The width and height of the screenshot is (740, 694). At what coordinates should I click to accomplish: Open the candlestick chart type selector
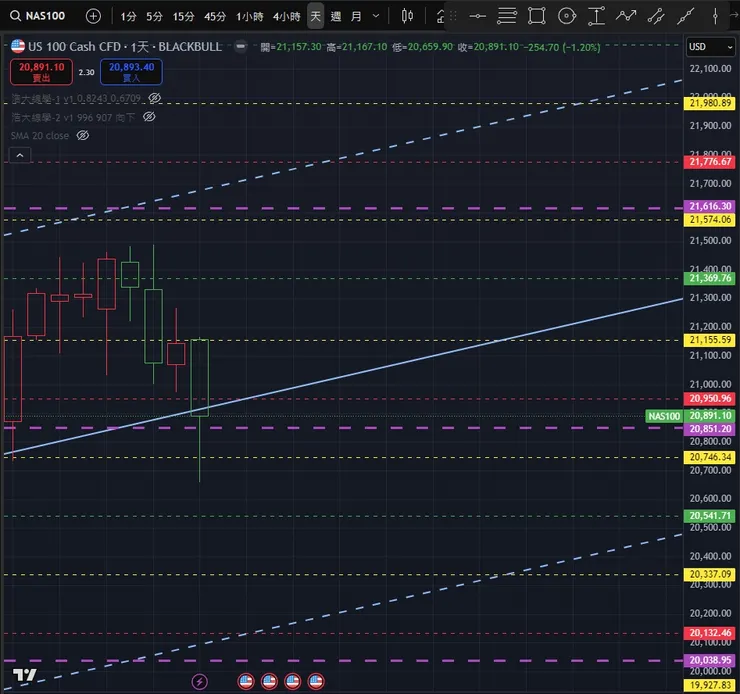coord(407,17)
